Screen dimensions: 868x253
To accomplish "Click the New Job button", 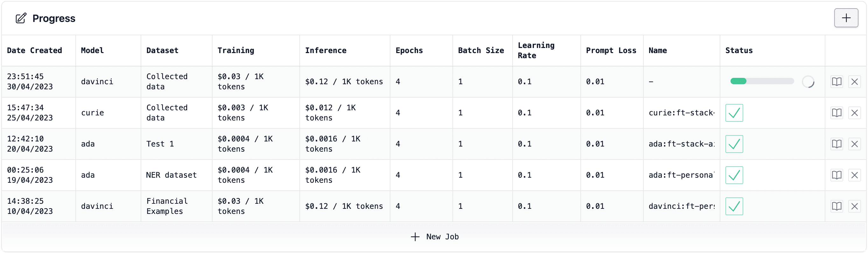I will pyautogui.click(x=435, y=237).
